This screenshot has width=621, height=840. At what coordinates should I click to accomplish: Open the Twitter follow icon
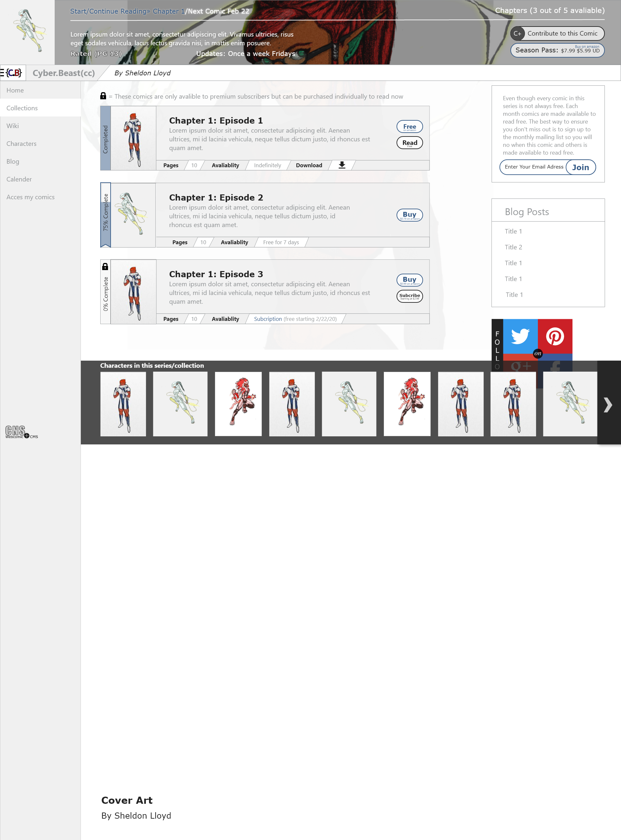(520, 336)
